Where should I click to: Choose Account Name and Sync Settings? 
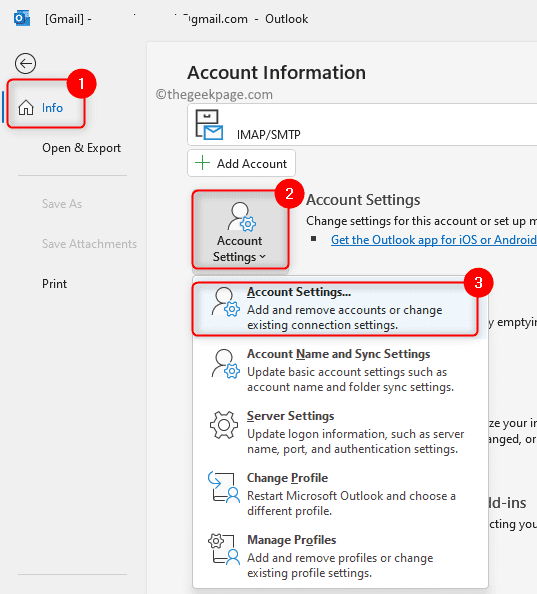pos(340,370)
